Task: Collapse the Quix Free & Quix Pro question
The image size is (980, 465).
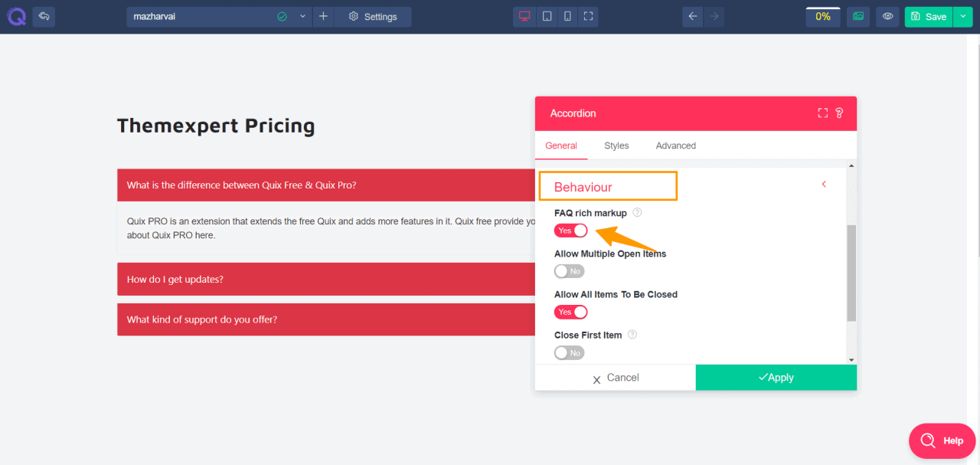Action: point(325,185)
